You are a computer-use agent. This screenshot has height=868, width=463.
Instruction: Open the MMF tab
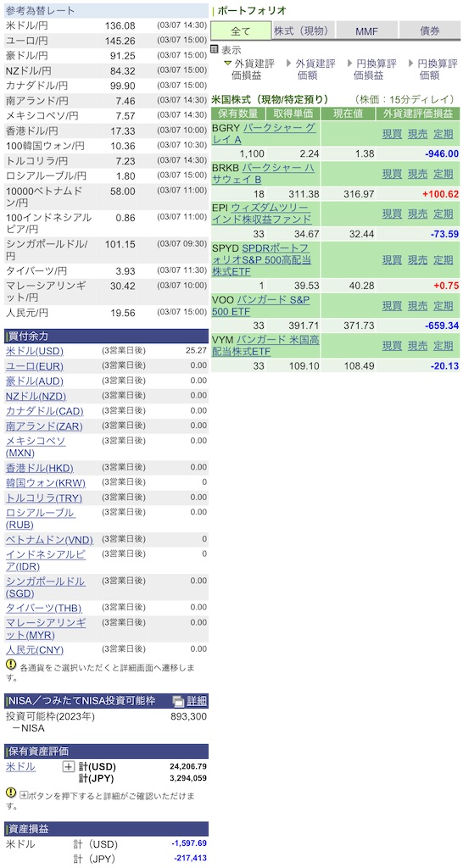point(366,31)
